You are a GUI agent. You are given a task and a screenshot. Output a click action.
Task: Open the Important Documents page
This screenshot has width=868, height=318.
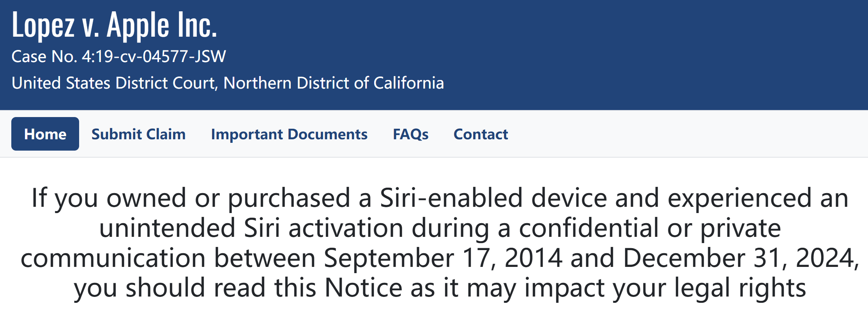(x=289, y=134)
